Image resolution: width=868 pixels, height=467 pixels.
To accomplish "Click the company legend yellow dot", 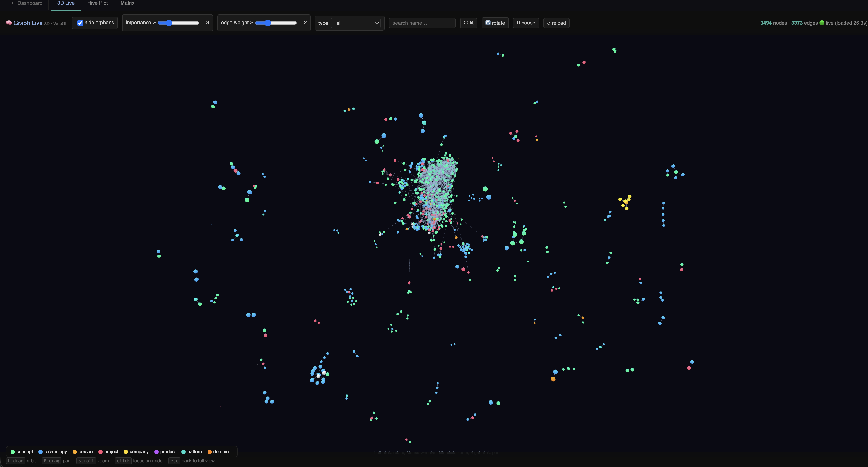I will (126, 452).
